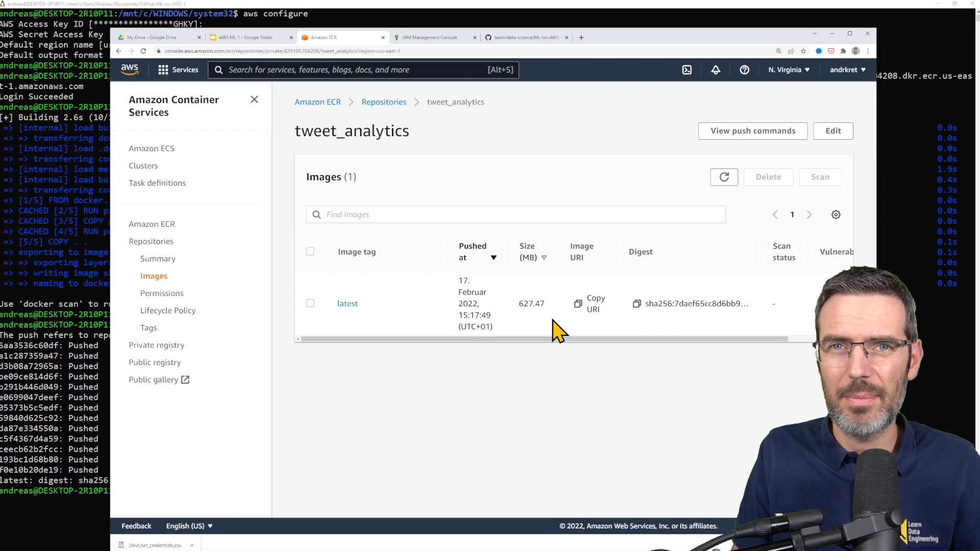
Task: Sort by Size (MB) column arrow
Action: coord(544,258)
